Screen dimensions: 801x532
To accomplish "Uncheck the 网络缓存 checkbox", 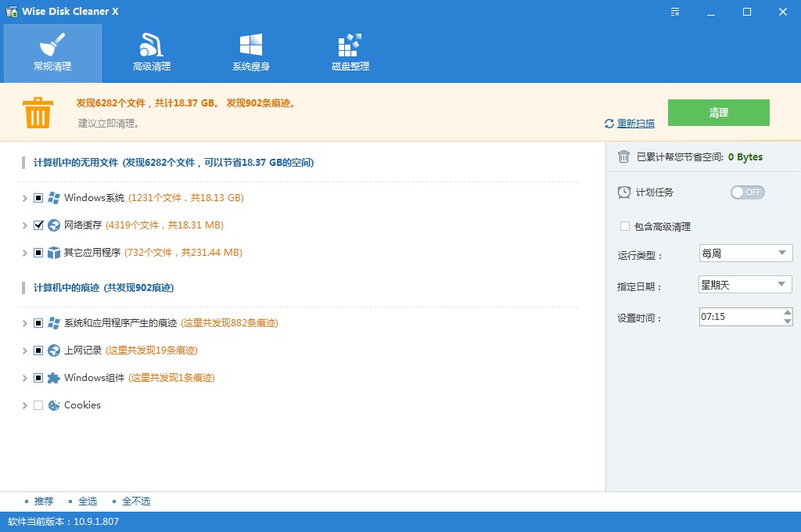I will point(38,225).
